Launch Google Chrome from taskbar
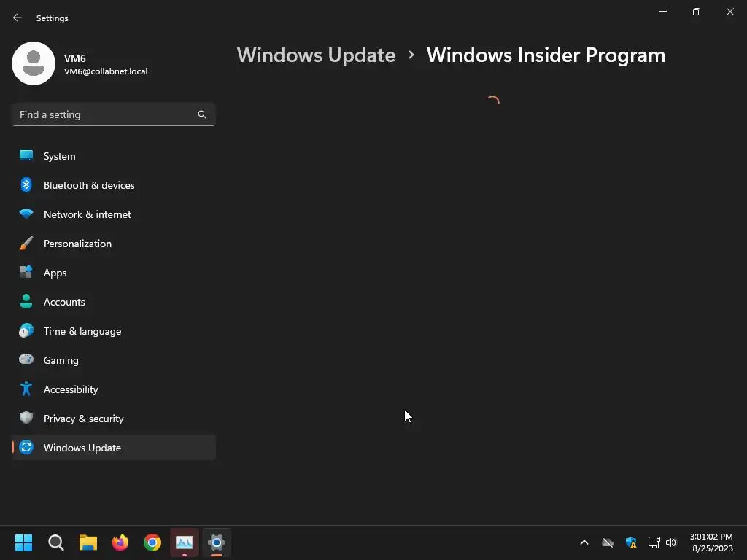The width and height of the screenshot is (747, 560). (152, 542)
